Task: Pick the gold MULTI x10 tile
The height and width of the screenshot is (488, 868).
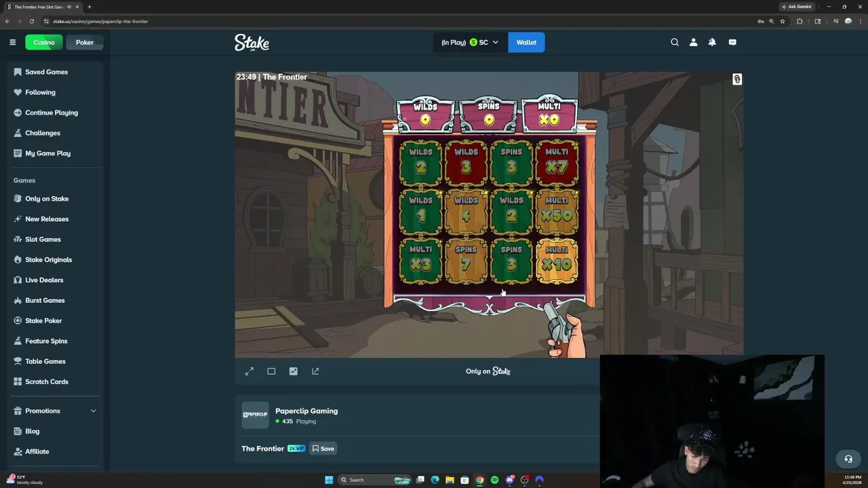Action: [557, 260]
